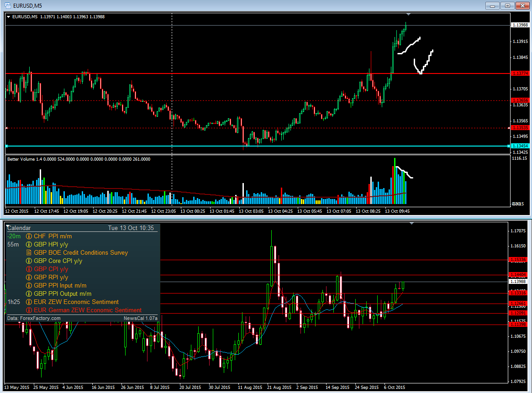Viewport: 532px width, 393px height.
Task: Click the chart shift marker on lower chart
Action: tap(411, 224)
